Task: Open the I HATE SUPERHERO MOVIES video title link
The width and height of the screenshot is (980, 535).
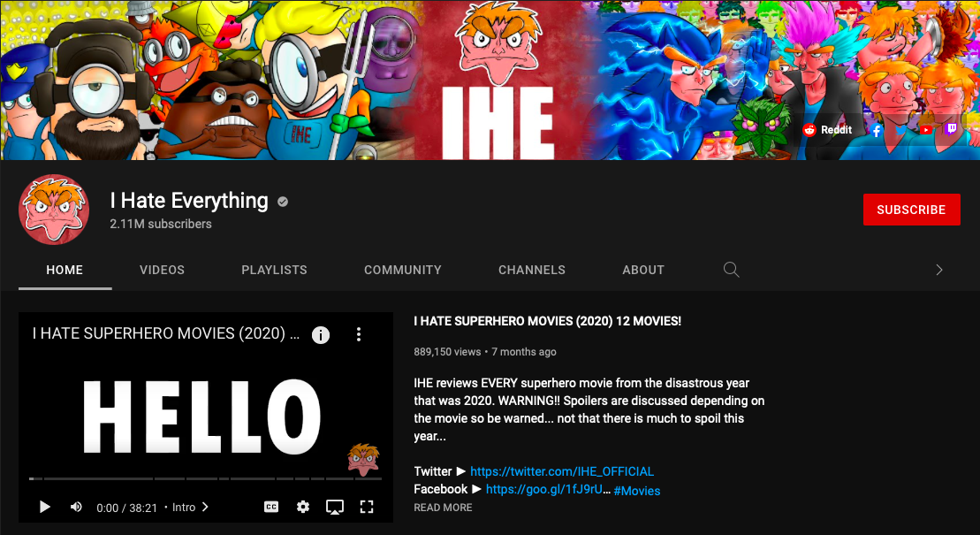Action: (548, 321)
